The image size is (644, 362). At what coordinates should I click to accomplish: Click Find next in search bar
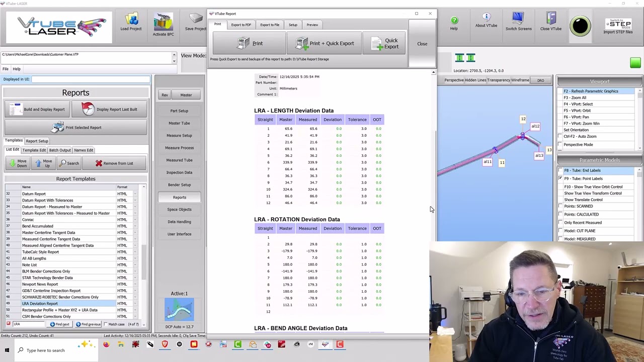[x=59, y=324]
